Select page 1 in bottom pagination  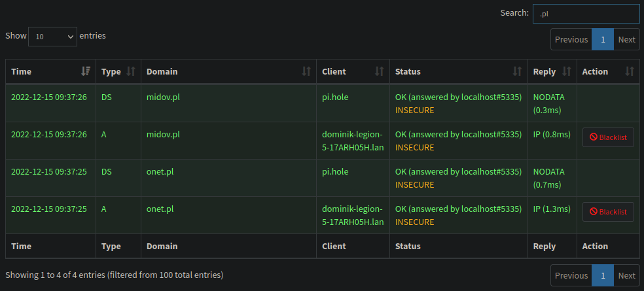[x=603, y=275]
